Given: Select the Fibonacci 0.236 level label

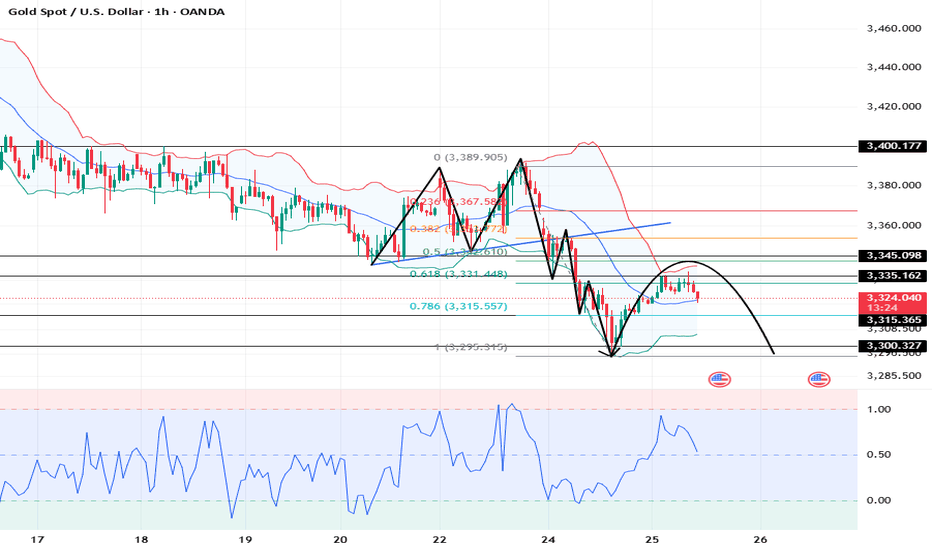Looking at the screenshot, I should pyautogui.click(x=458, y=202).
